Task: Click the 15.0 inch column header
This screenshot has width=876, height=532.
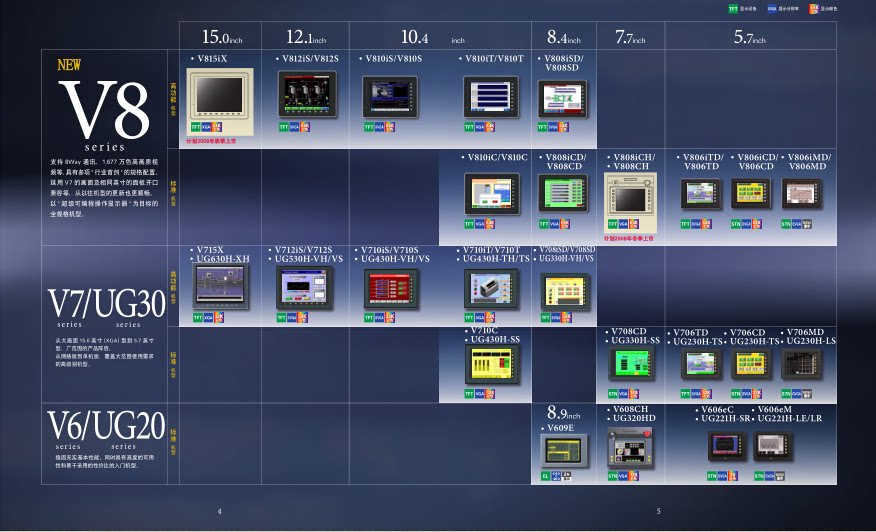Action: tap(222, 37)
